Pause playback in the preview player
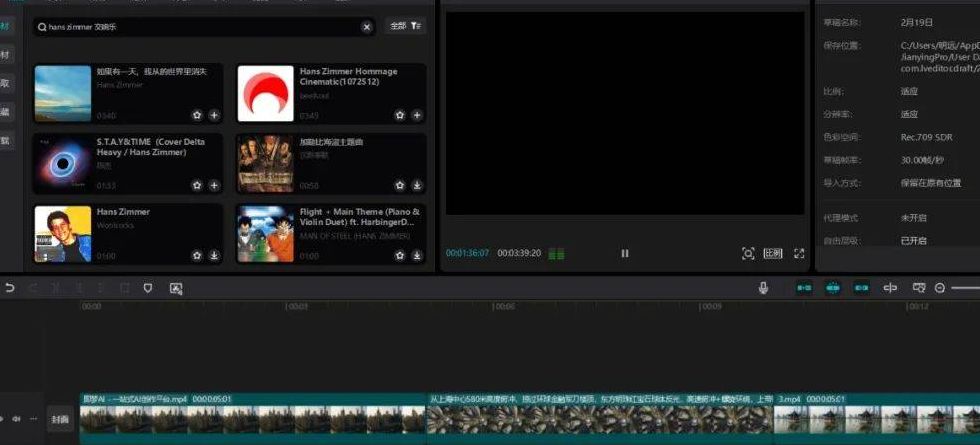Screen dimensions: 980x445 tap(625, 254)
